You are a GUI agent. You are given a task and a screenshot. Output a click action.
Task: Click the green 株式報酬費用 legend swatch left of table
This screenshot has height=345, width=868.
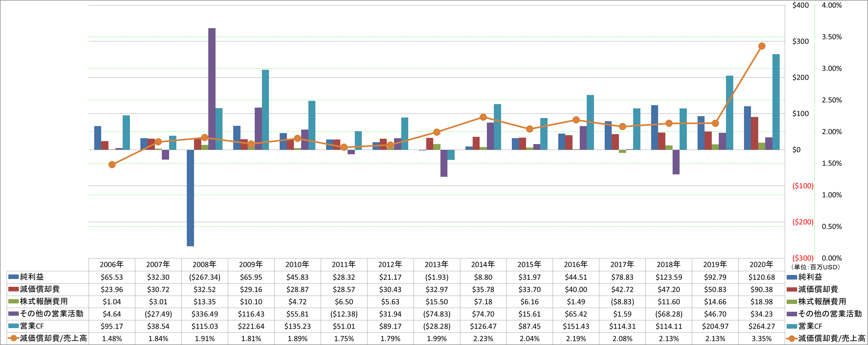tap(13, 302)
